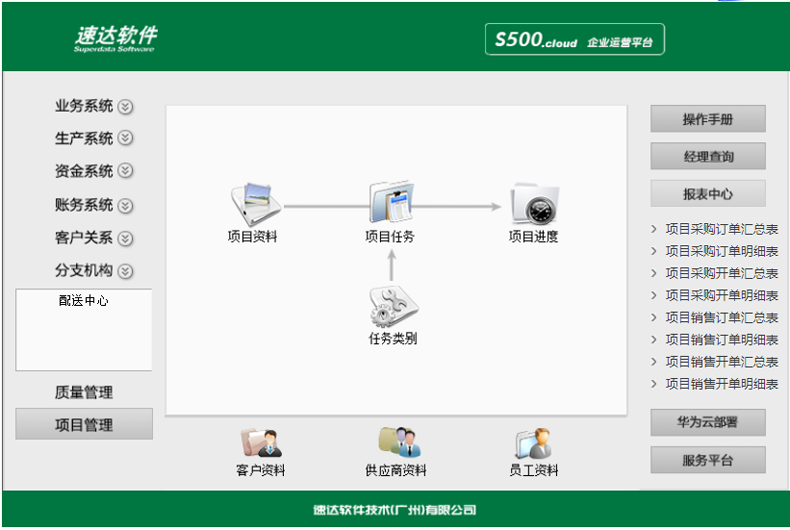Click the 经理查询 button

pyautogui.click(x=708, y=156)
